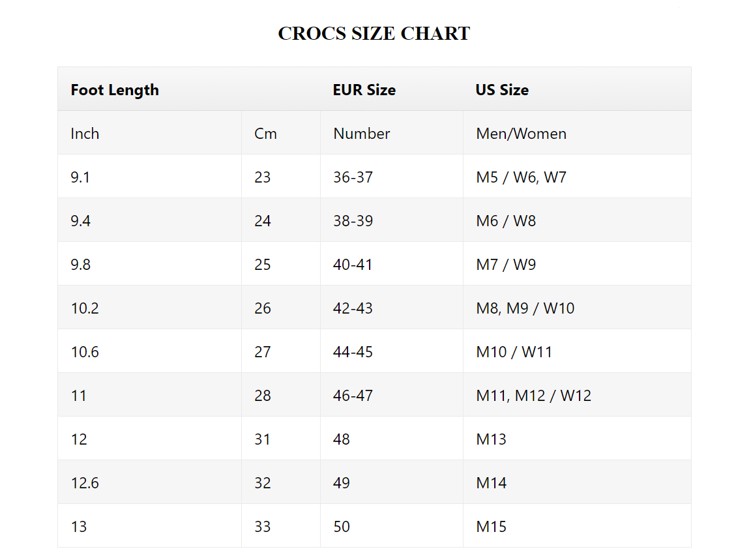This screenshot has height=560, width=751.
Task: Select the M8, M9 / W10 cell
Action: [525, 308]
